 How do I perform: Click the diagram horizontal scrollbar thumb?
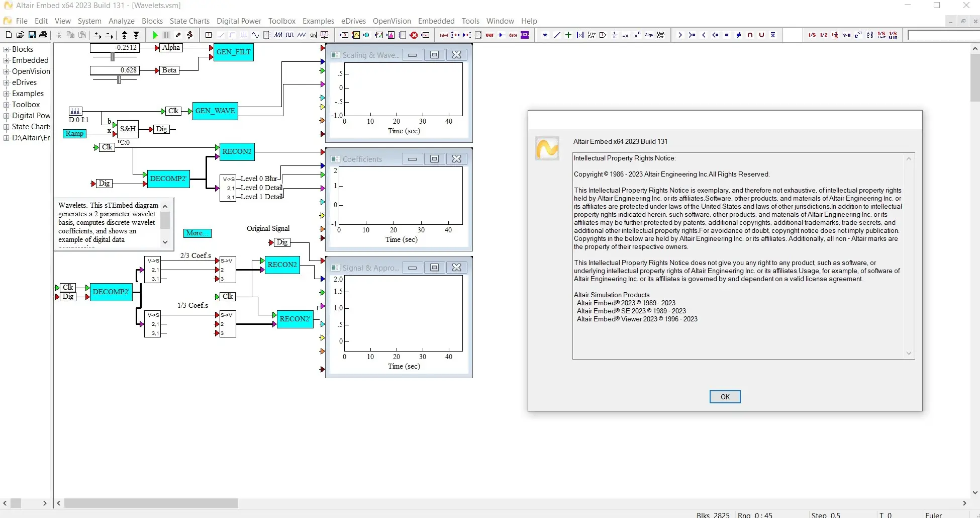(x=151, y=503)
